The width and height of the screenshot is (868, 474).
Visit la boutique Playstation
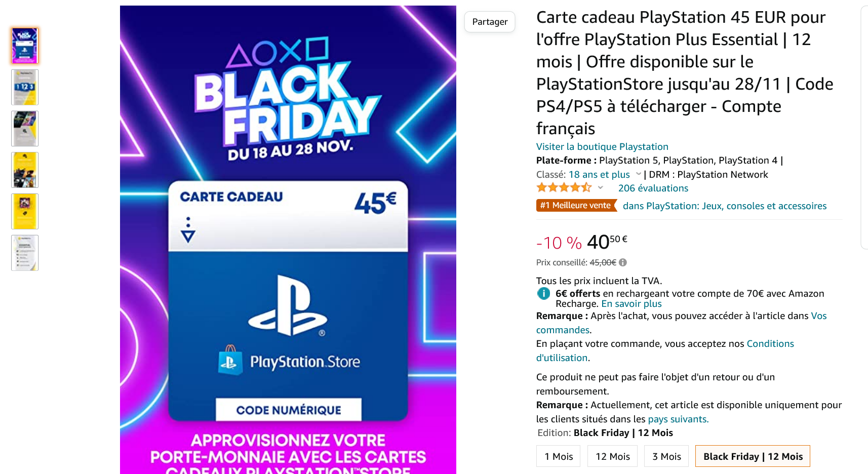[602, 146]
